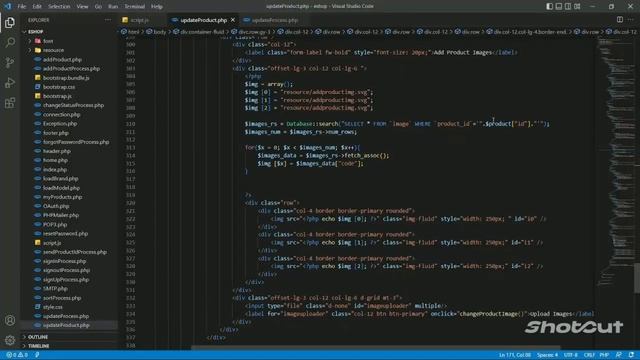Click the editor minimap
Image resolution: width=640 pixels, height=360 pixels.
[615, 163]
